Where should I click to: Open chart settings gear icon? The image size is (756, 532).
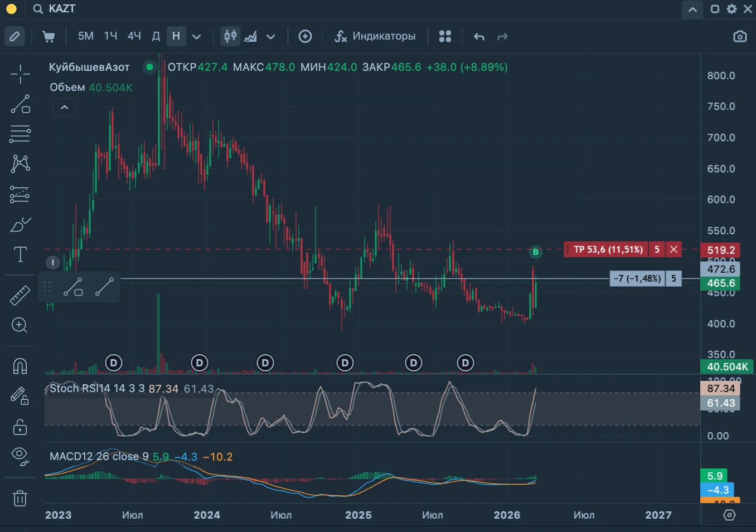tap(731, 9)
